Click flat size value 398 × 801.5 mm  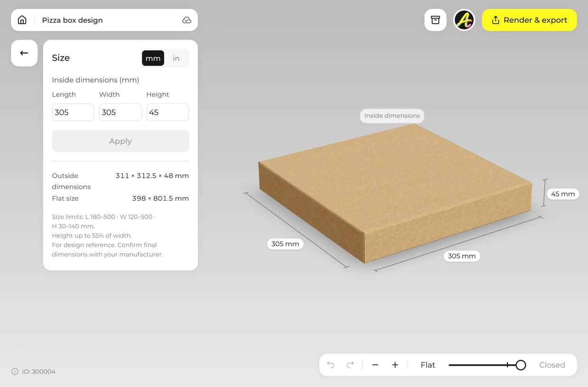pos(160,198)
